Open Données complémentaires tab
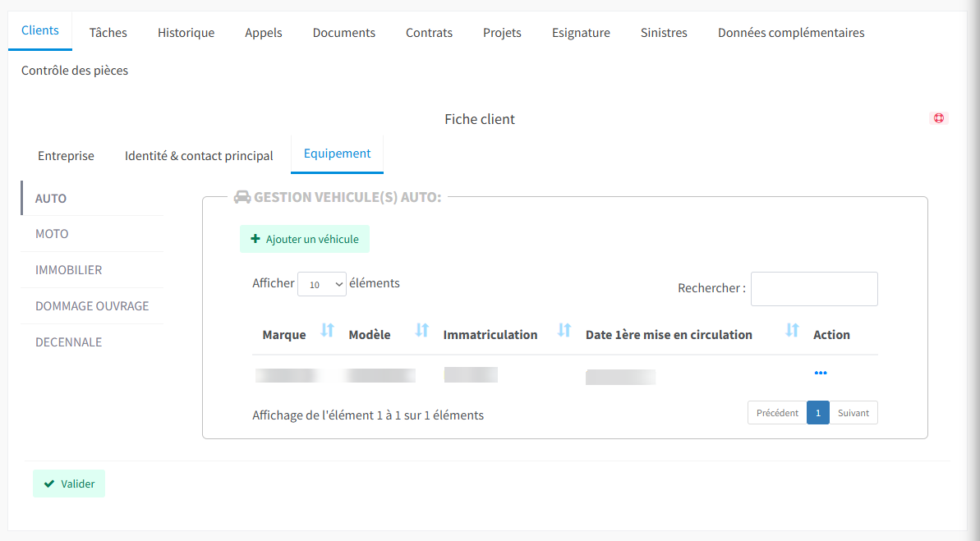This screenshot has width=980, height=541. (x=790, y=33)
